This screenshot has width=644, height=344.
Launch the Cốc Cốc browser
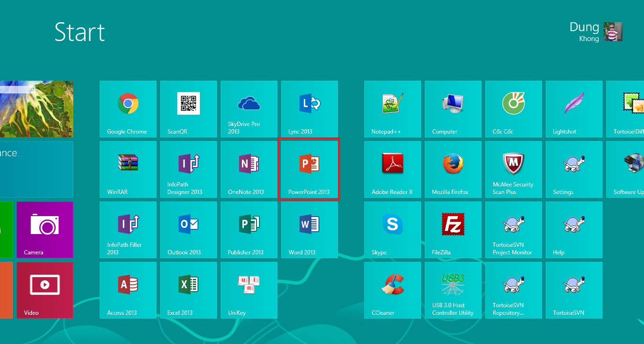pos(514,109)
